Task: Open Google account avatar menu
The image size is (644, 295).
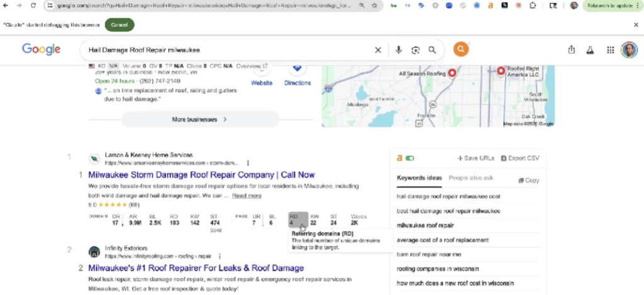Action: 629,50
